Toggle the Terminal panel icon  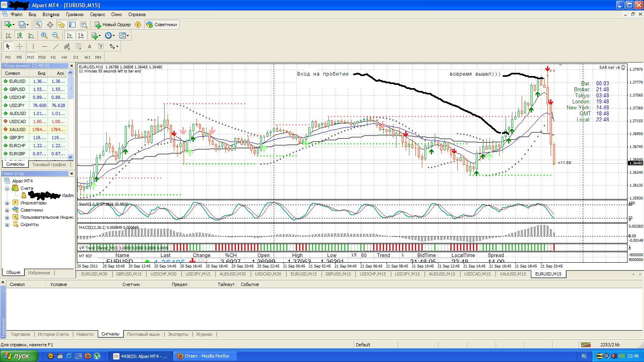[x=72, y=25]
